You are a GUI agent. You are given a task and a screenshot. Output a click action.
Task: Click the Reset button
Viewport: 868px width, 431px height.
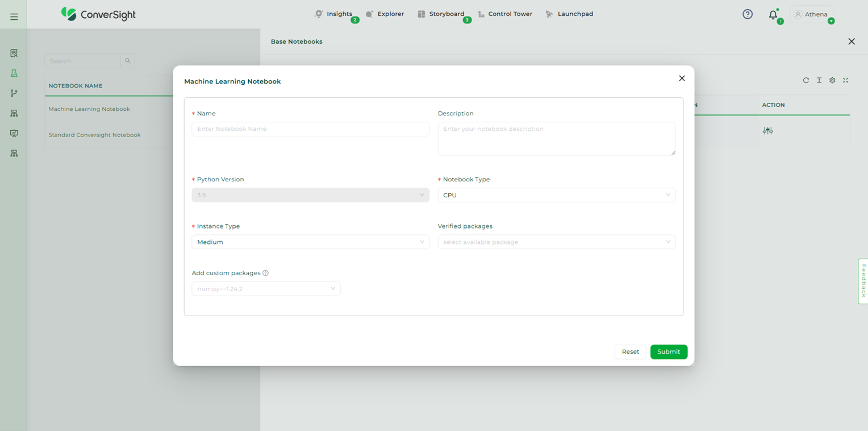(630, 352)
